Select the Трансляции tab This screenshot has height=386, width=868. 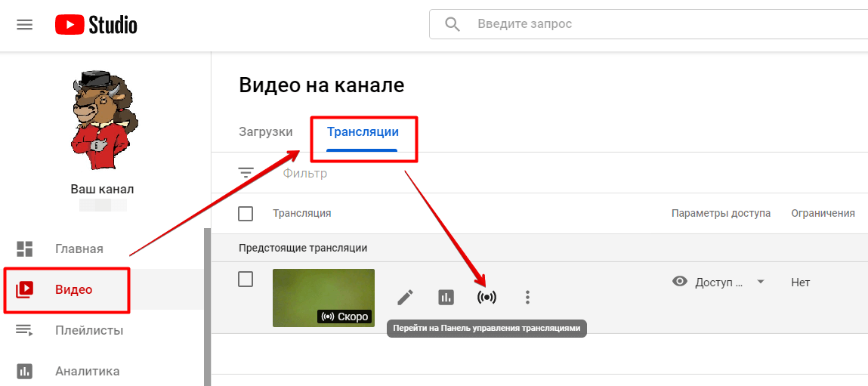click(x=363, y=131)
